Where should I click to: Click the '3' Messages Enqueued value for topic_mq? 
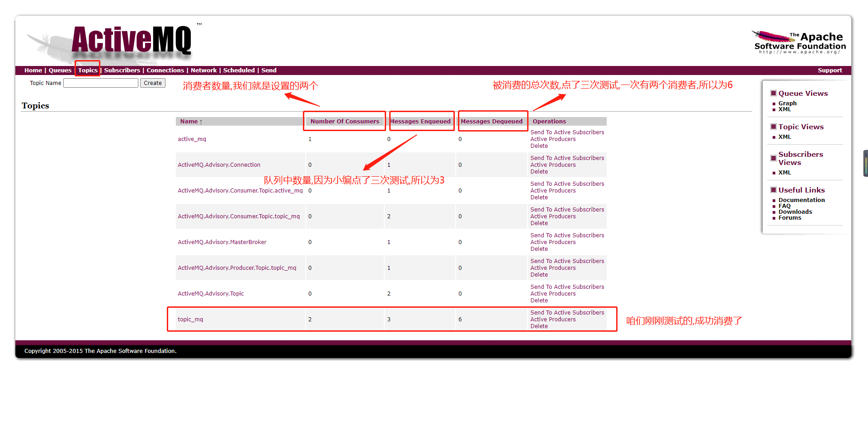pos(389,320)
